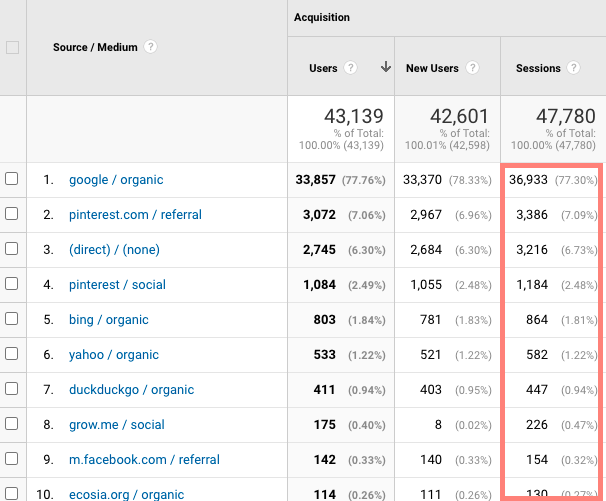Sort by the Users column header
The width and height of the screenshot is (606, 501).
coord(323,68)
